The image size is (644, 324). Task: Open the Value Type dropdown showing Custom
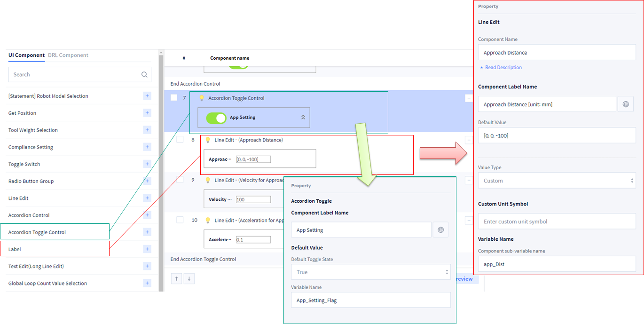coord(557,181)
